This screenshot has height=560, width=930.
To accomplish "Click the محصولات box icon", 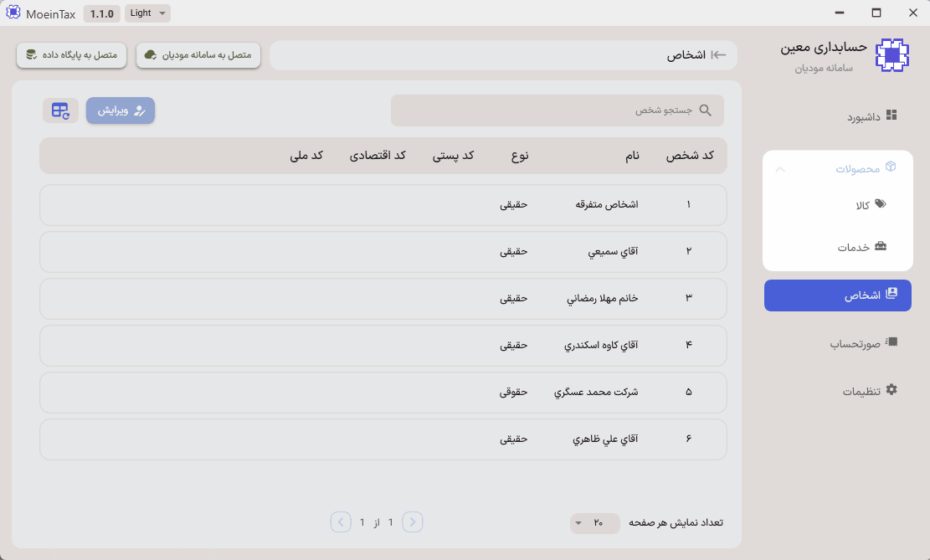I will pyautogui.click(x=891, y=167).
